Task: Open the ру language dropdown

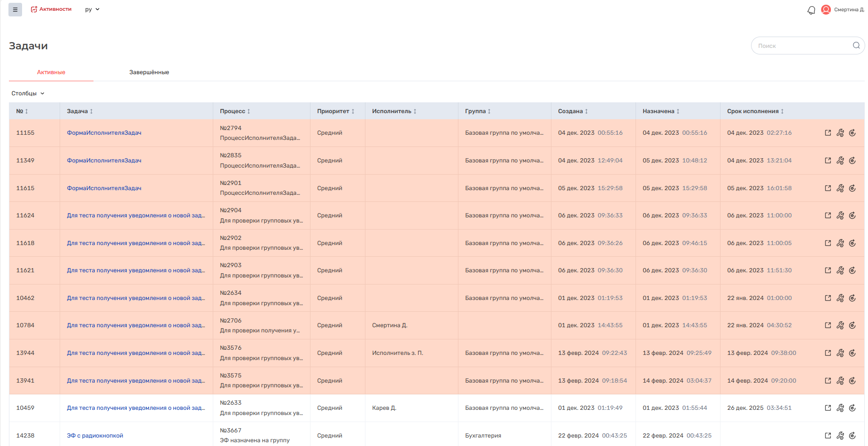Action: click(92, 9)
